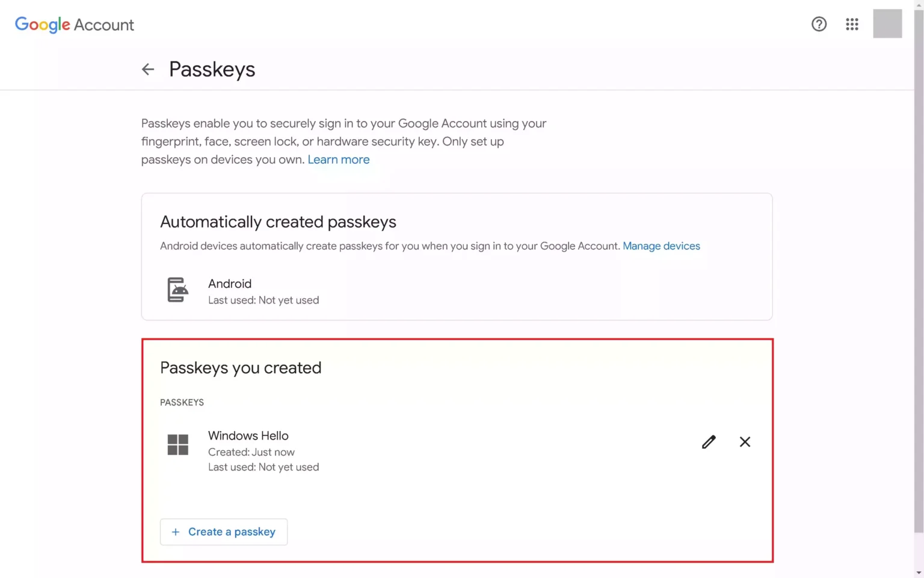Click the Automatically created passkeys heading
This screenshot has width=924, height=578.
278,222
